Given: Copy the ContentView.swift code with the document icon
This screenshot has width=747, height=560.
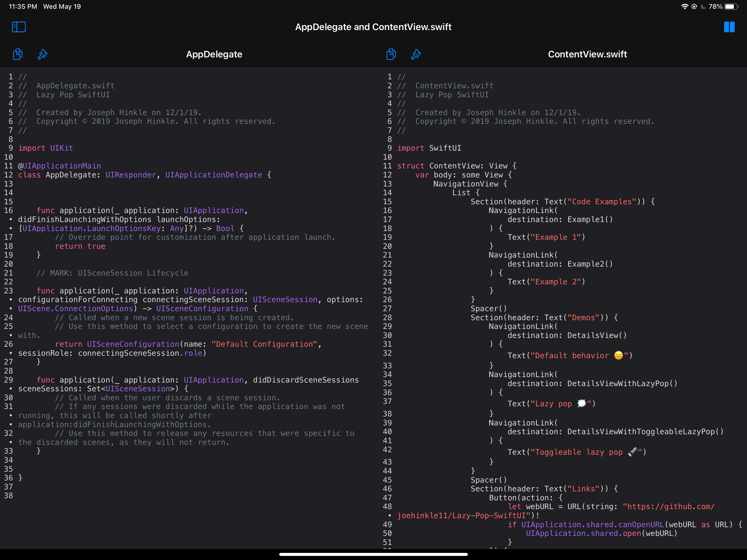Looking at the screenshot, I should (391, 54).
